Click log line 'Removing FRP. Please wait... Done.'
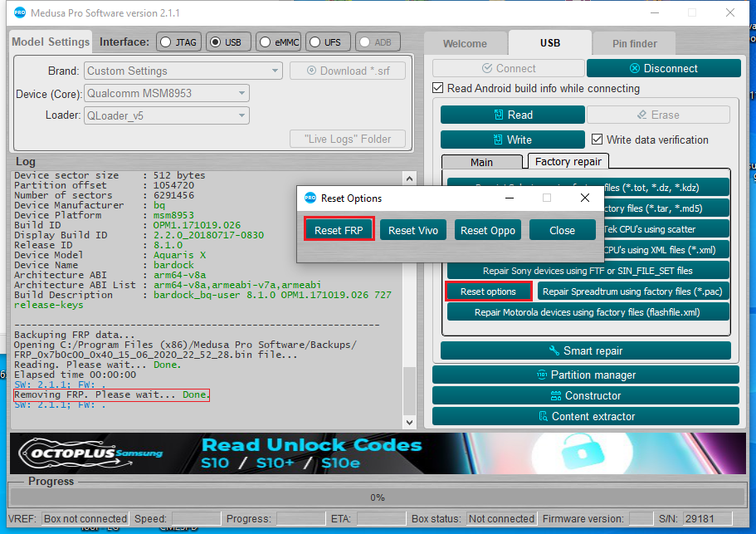 (x=111, y=394)
